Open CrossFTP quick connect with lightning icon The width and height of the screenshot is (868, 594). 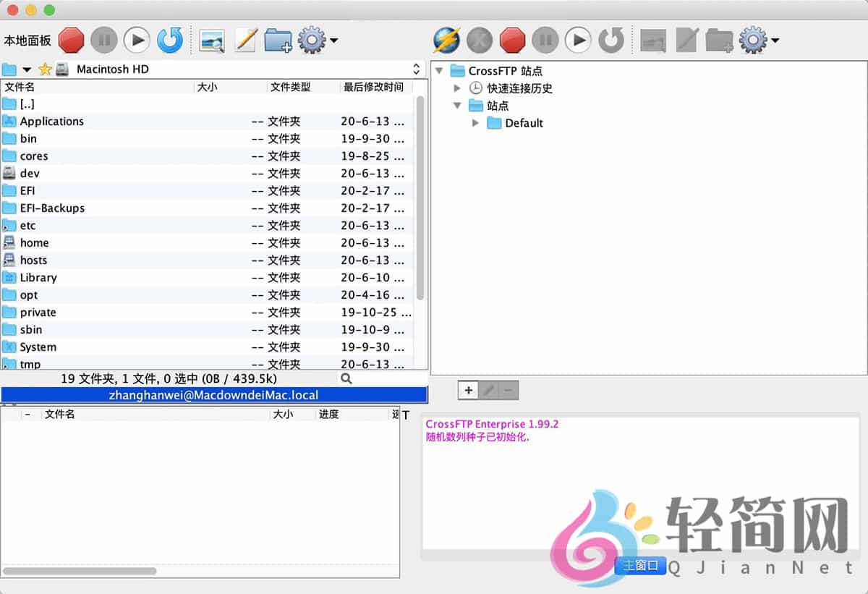(446, 40)
